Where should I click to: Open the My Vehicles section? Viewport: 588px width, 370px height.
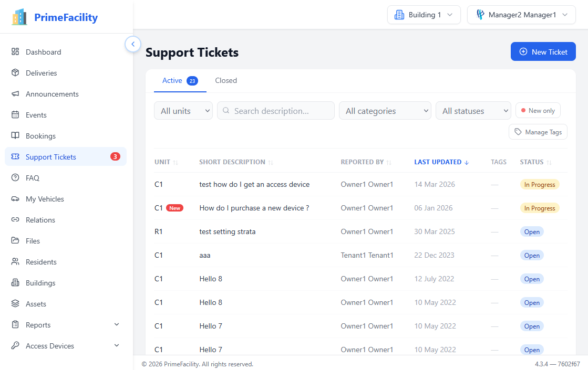tap(45, 198)
